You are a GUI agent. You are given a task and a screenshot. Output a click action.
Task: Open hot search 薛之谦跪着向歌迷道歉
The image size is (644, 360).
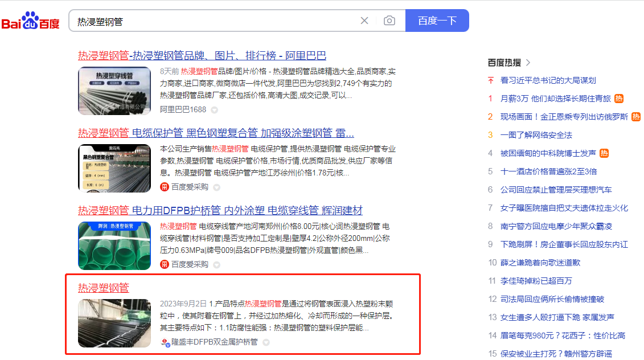[x=540, y=263]
